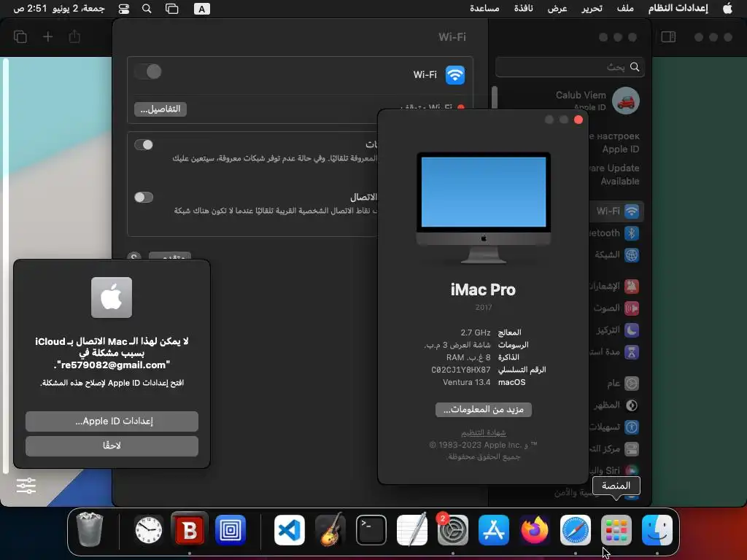Toggle sidebar icon in background window toolbar
The height and width of the screenshot is (560, 747).
point(668,36)
